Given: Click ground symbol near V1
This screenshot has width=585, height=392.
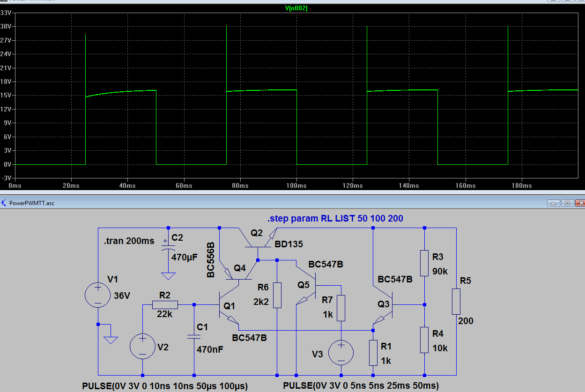Looking at the screenshot, I should coord(110,340).
